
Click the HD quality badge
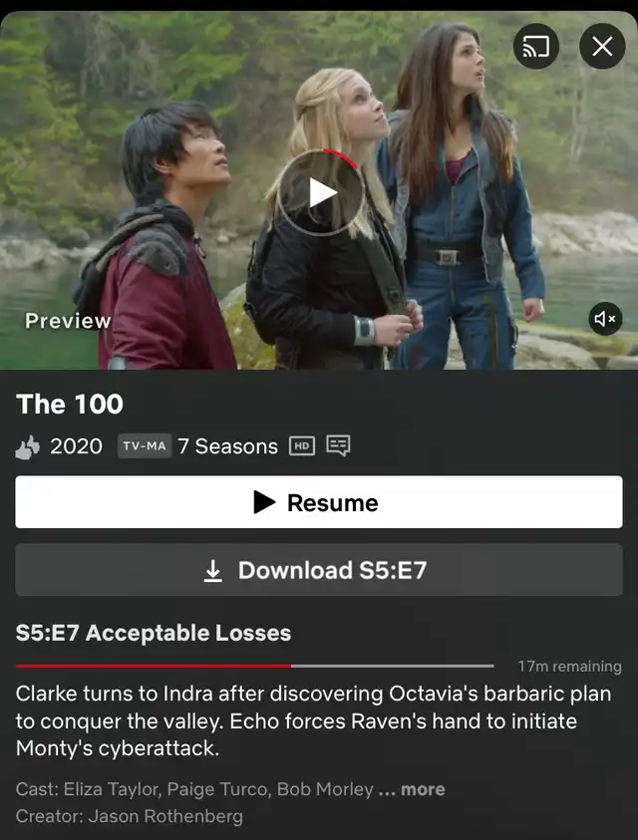[x=302, y=445]
